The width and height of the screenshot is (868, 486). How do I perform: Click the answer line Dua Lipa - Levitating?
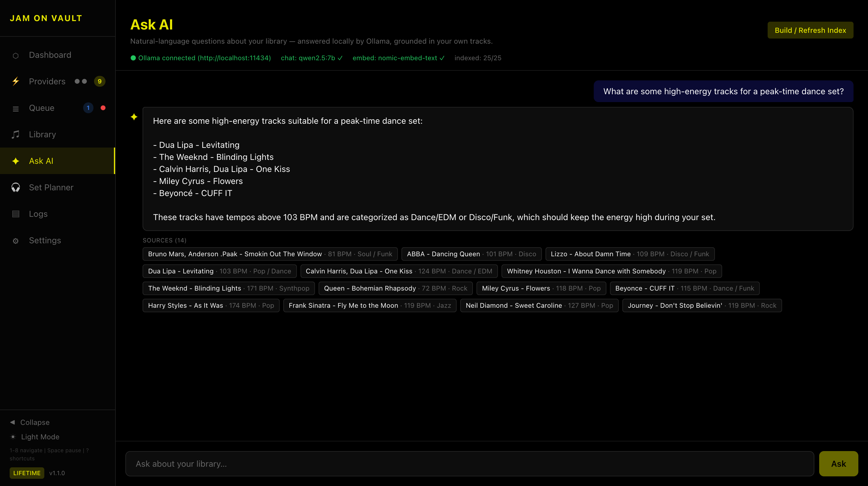[196, 145]
